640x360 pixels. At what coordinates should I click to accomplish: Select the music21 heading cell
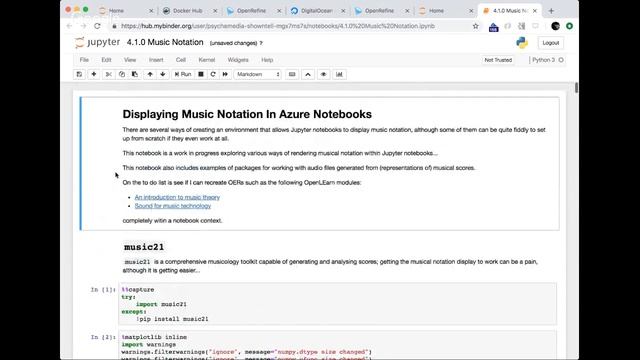[144, 247]
